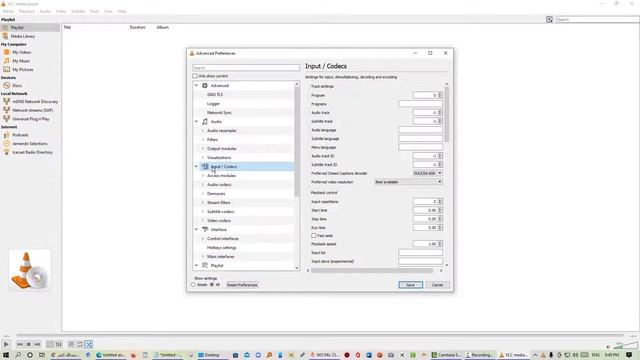Click the Previous media button
The image size is (640, 360).
[x=20, y=344]
